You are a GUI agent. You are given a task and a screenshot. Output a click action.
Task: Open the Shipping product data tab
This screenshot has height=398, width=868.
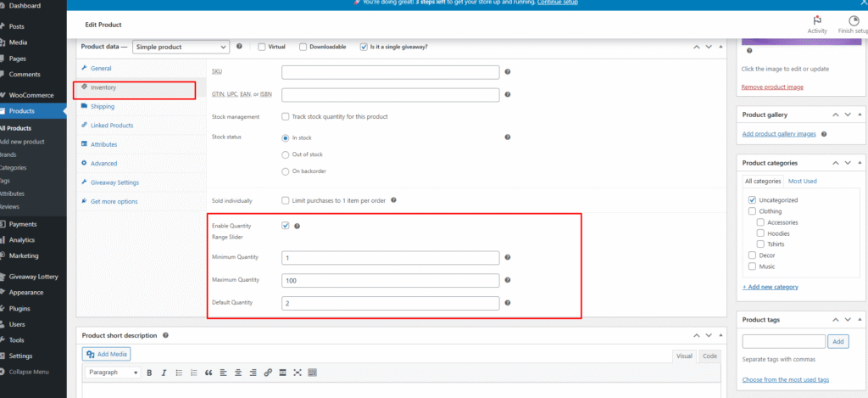[x=102, y=106]
